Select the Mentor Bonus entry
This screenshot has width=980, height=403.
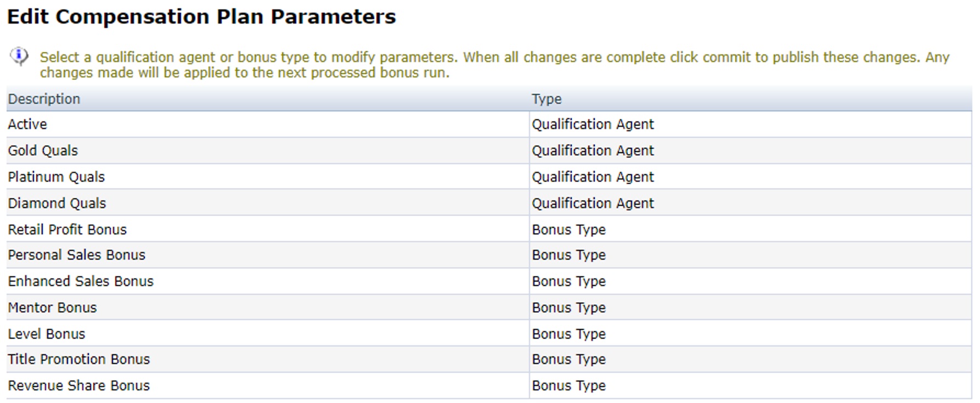point(52,308)
